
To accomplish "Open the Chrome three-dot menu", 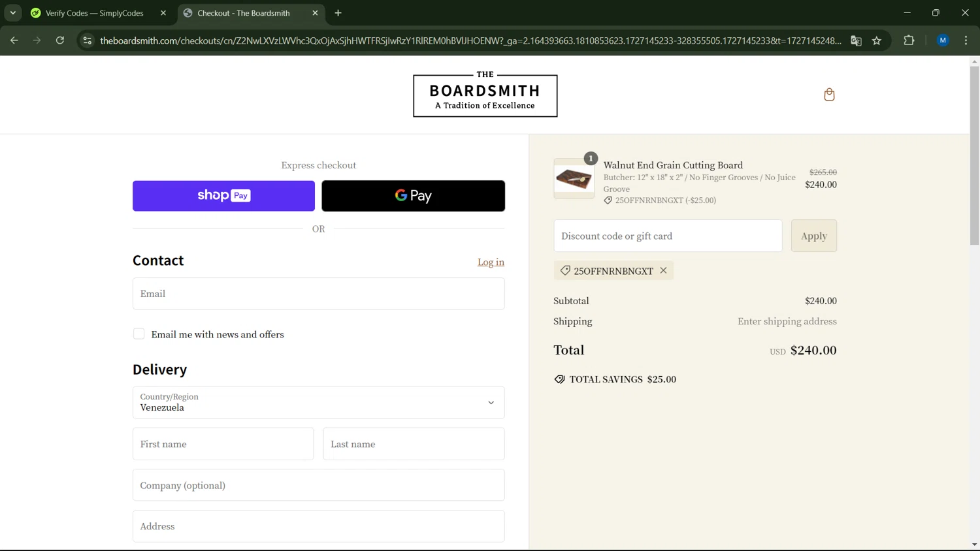I will click(x=966, y=40).
